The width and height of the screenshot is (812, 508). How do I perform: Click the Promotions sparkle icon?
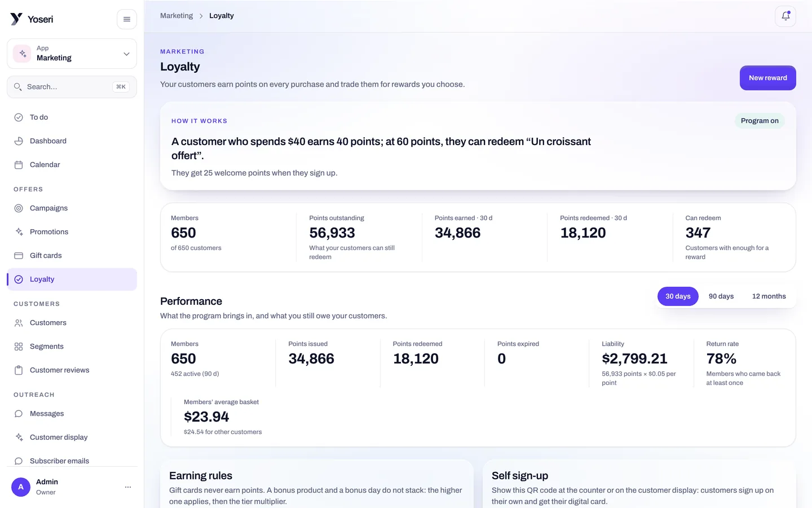[x=19, y=232]
